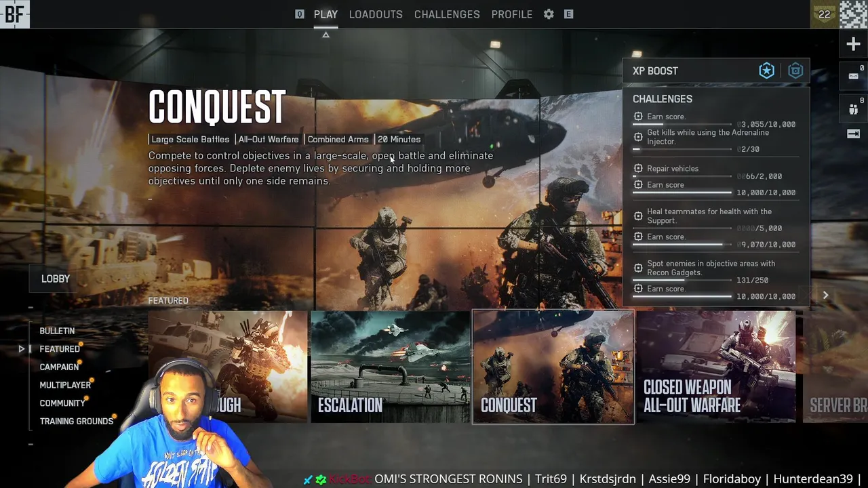Select the partially visible SERVER BROWSER card
This screenshot has width=868, height=488.
[835, 367]
